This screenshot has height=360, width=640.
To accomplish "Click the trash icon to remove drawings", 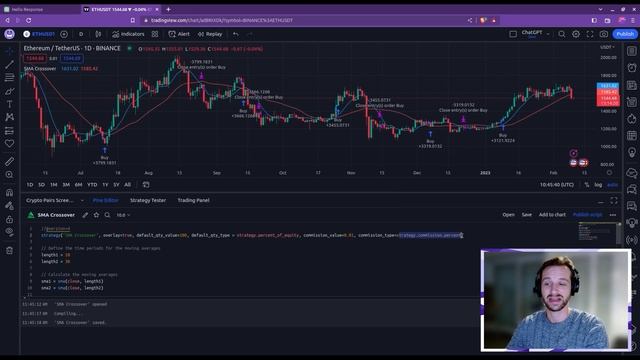I will pos(9,250).
